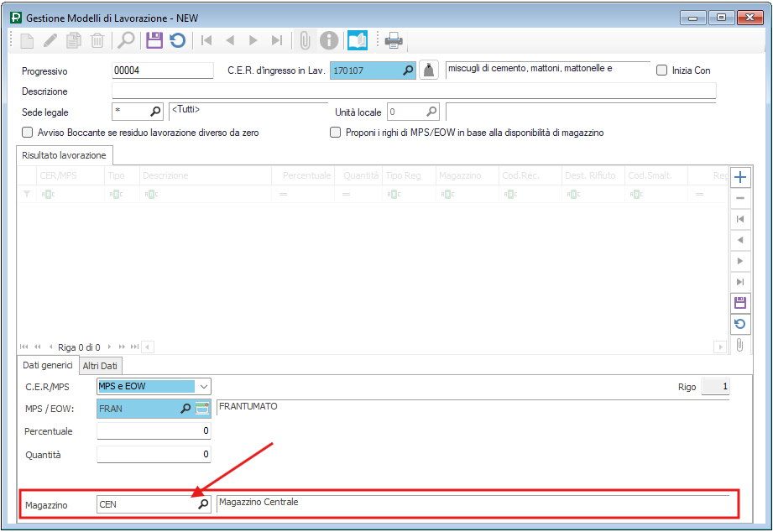773x532 pixels.
Task: Switch to the Altri Dati tab
Action: point(99,365)
